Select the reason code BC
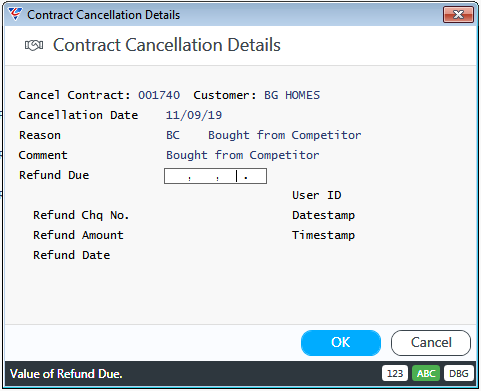The height and width of the screenshot is (391, 481). 173,135
